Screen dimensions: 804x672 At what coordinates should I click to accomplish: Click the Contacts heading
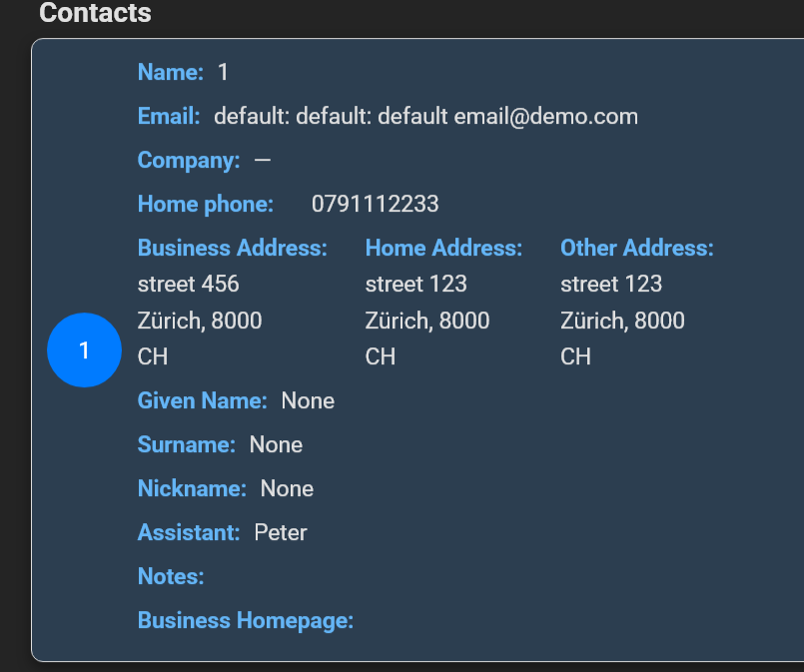coord(95,12)
